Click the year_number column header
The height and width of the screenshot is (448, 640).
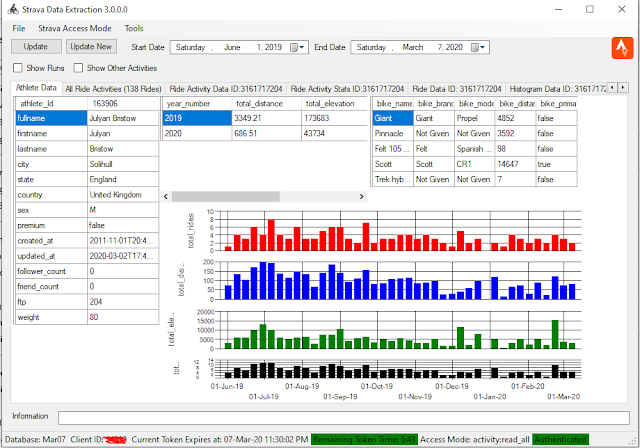197,104
